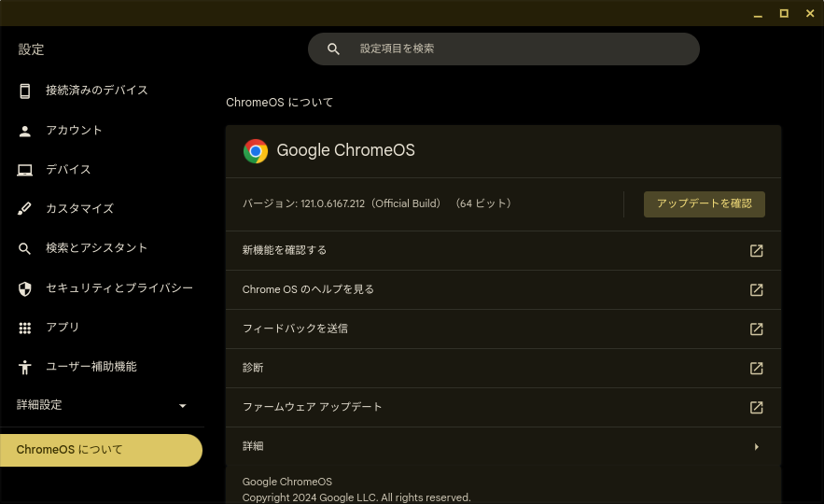This screenshot has width=824, height=504.
Task: Select デバイス in sidebar
Action: tap(68, 170)
